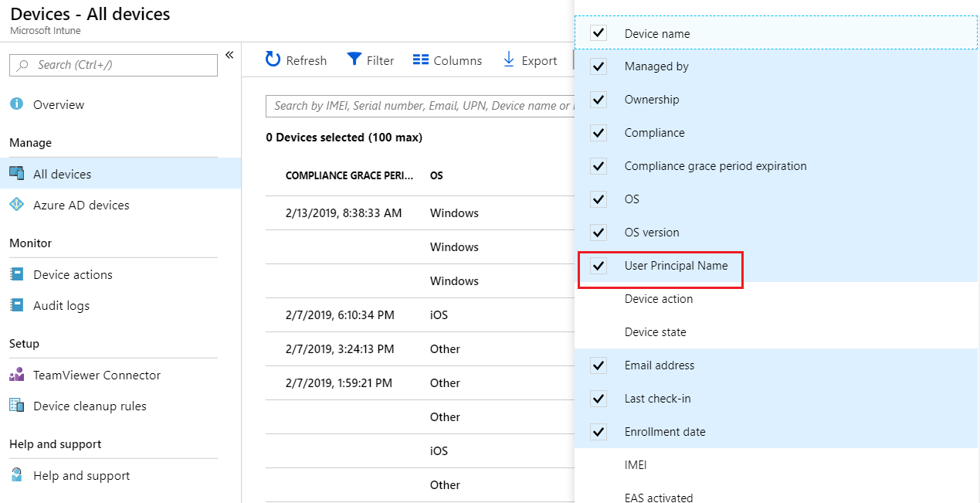Screen dimensions: 980x503
Task: Click the Overview info icon
Action: click(17, 104)
